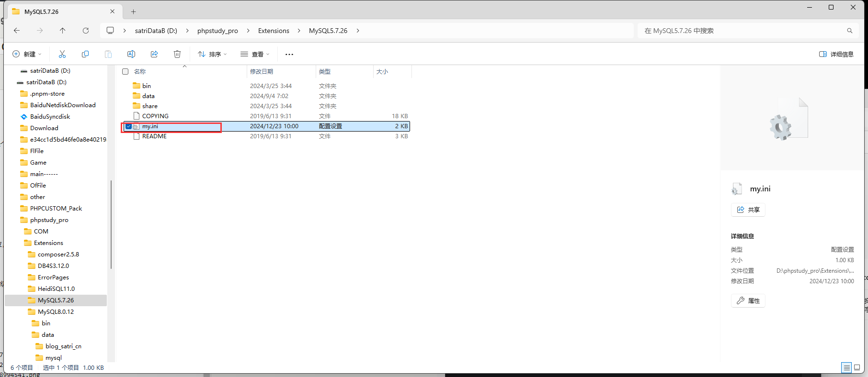Select .pnpm-store folder in sidebar
Image resolution: width=868 pixels, height=377 pixels.
47,94
